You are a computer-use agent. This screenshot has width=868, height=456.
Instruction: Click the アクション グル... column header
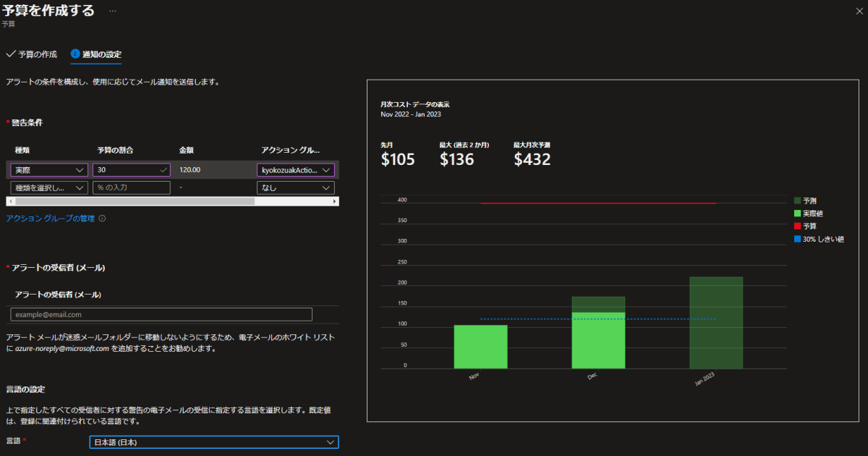pyautogui.click(x=290, y=150)
